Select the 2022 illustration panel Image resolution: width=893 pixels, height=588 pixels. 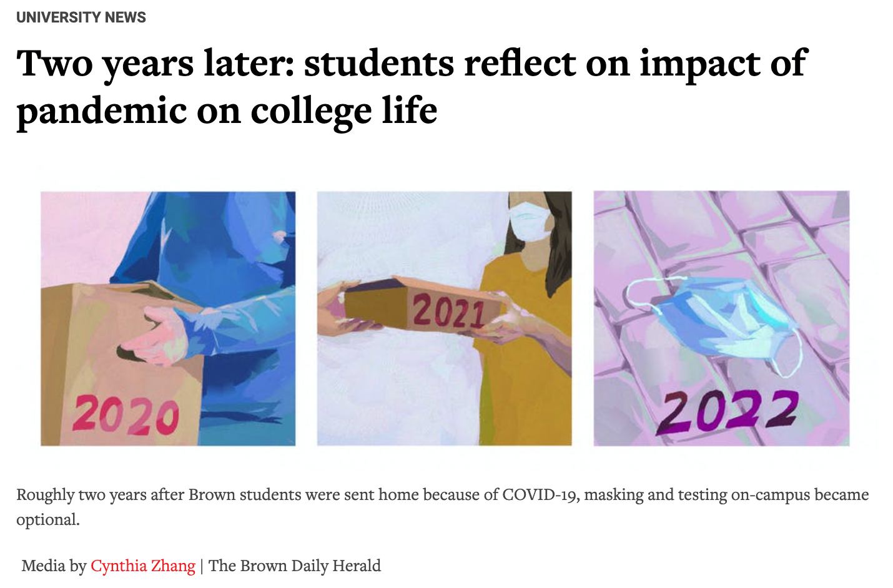point(721,318)
